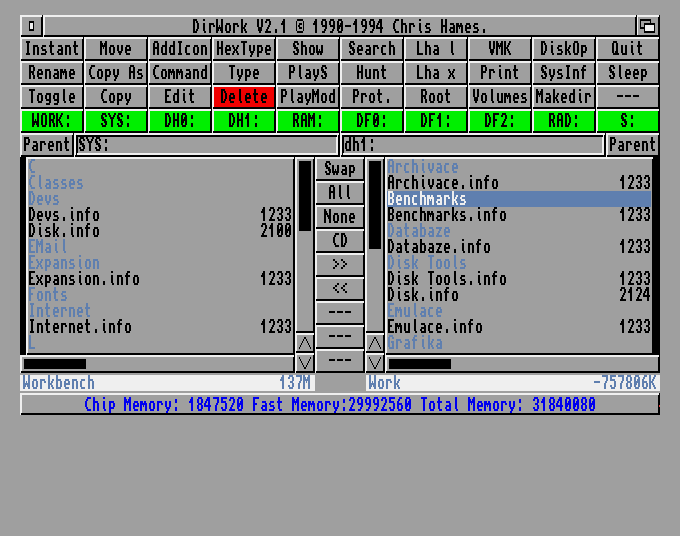Click the window close gadget in title bar
Image resolution: width=680 pixels, height=536 pixels.
click(x=32, y=26)
